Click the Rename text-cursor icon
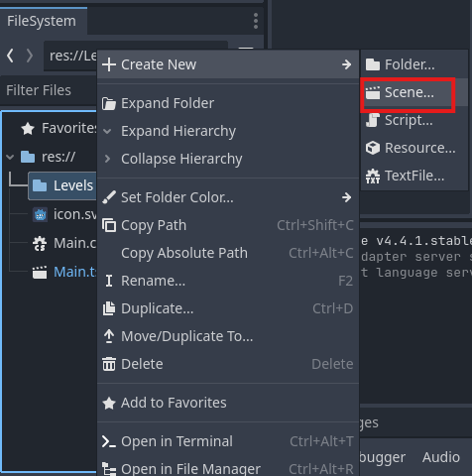 (109, 281)
